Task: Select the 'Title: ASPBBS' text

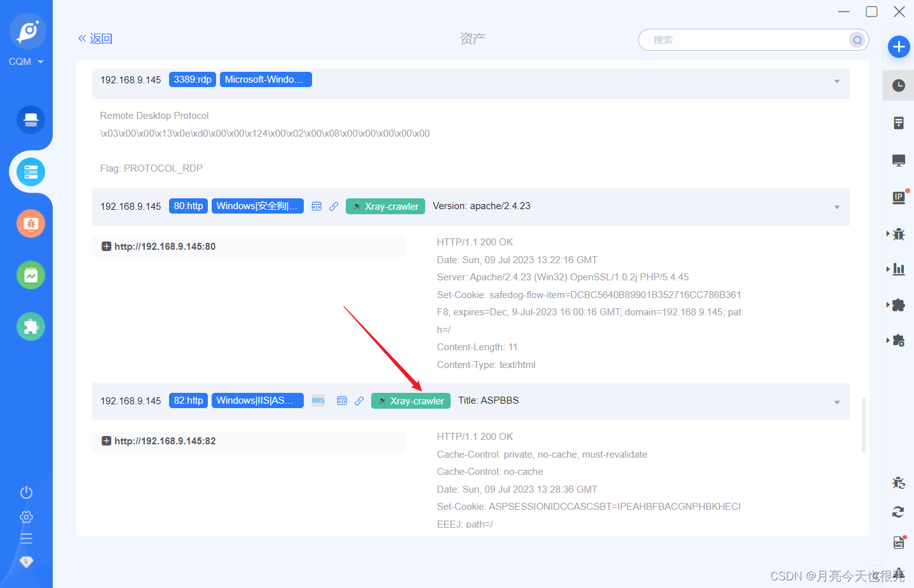Action: pyautogui.click(x=488, y=400)
